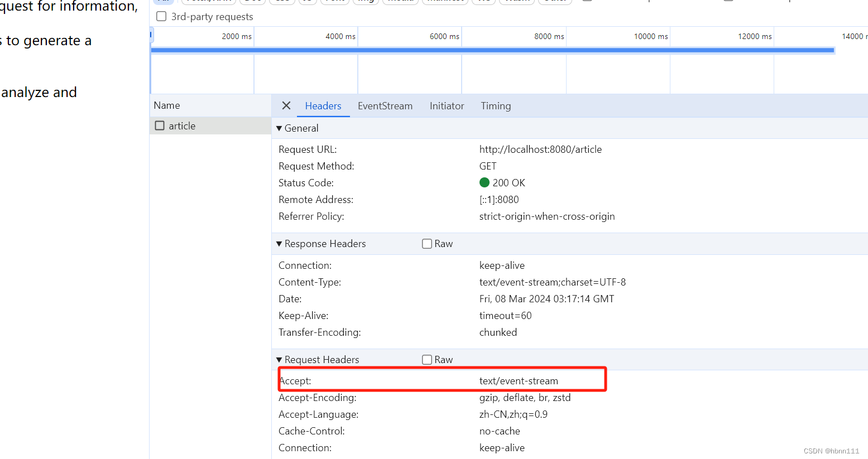Screen dimensions: 868x459
Task: Click the green status dot beside 200 OK
Action: pyautogui.click(x=485, y=182)
